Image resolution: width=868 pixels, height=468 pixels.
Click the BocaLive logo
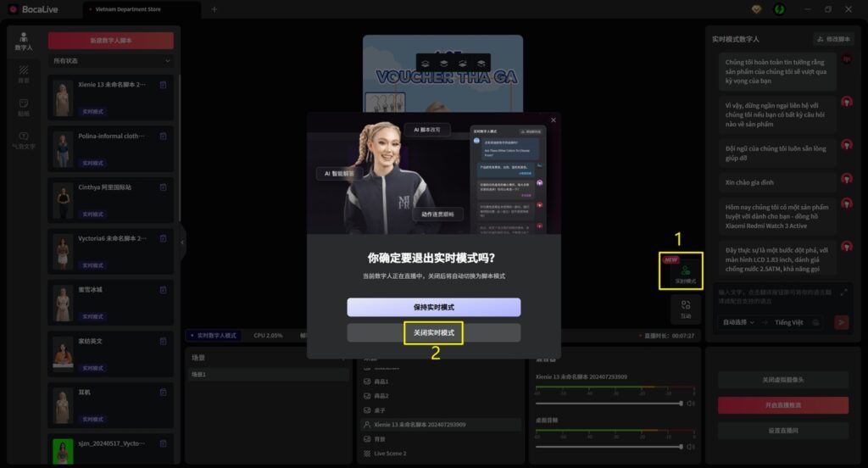33,9
